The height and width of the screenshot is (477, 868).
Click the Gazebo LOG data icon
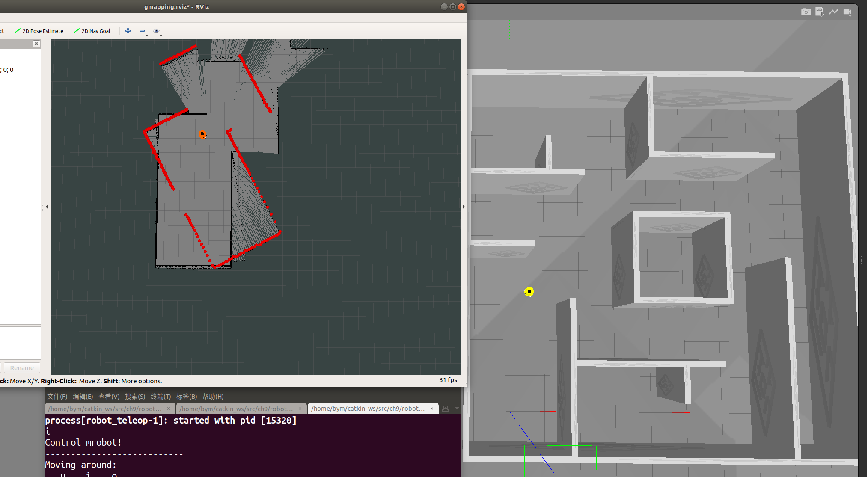[819, 12]
